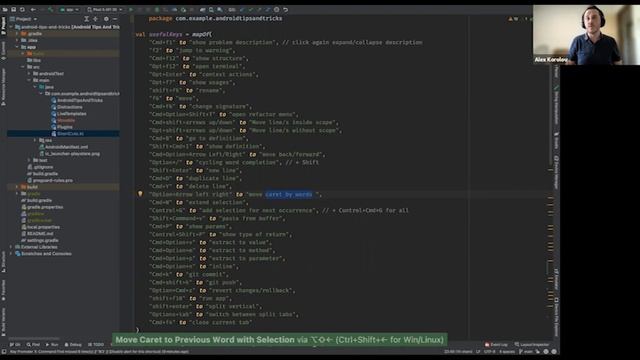Collapse the src folder arrow
This screenshot has width=640, height=360.
(23, 67)
